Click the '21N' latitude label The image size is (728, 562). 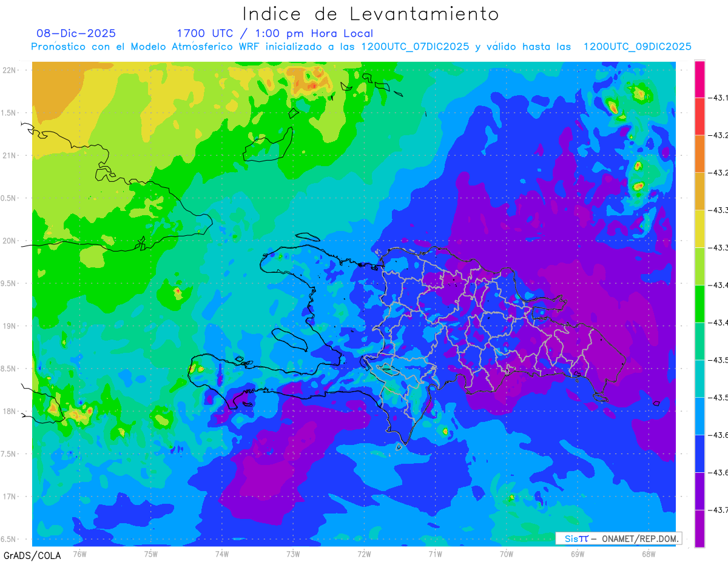pyautogui.click(x=10, y=155)
